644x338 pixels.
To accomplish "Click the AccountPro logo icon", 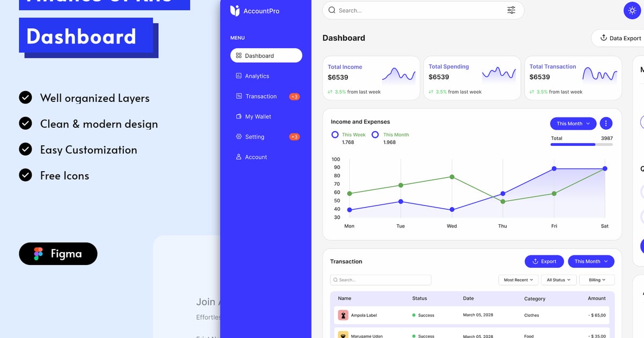I will [235, 11].
